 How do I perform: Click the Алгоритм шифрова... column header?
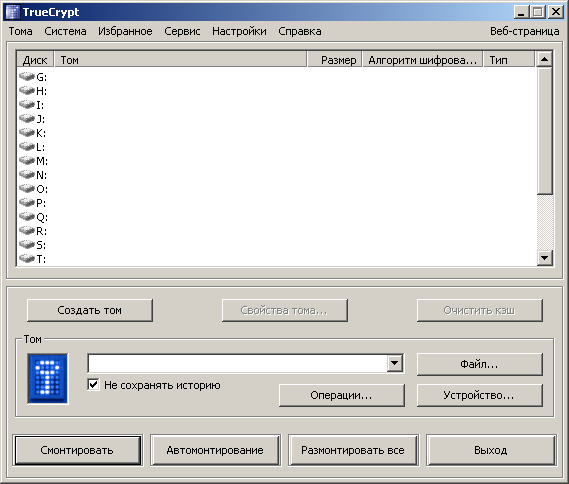coord(422,60)
